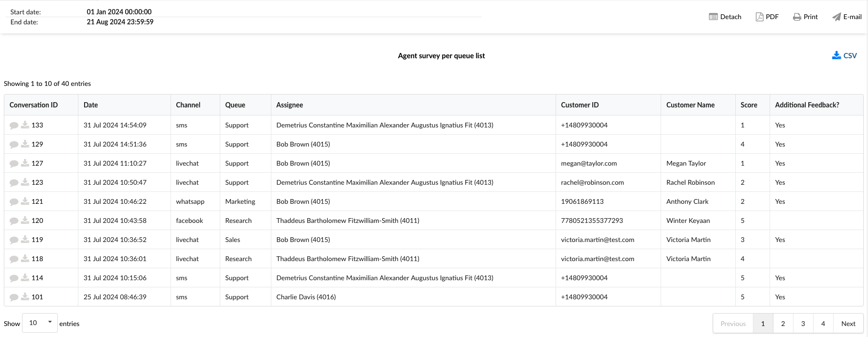The height and width of the screenshot is (337, 868).
Task: Click customer name Anthony Clark
Action: [687, 201]
